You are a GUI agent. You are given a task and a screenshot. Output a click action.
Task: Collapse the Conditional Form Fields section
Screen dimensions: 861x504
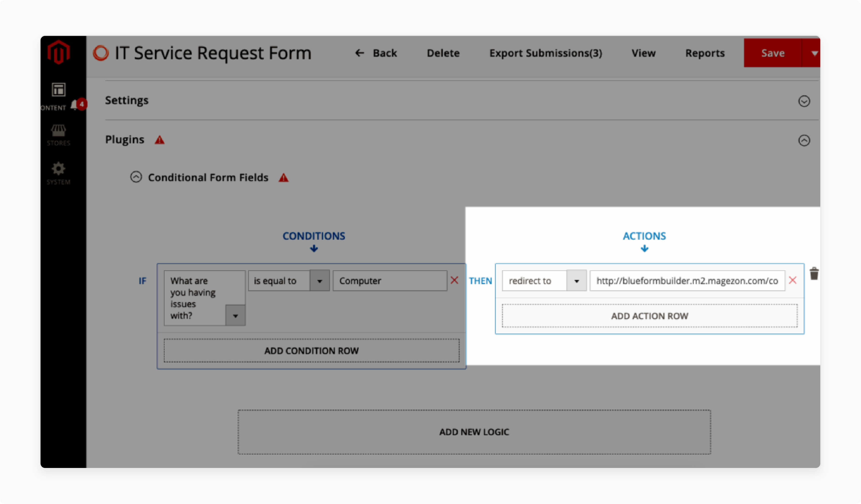(136, 177)
